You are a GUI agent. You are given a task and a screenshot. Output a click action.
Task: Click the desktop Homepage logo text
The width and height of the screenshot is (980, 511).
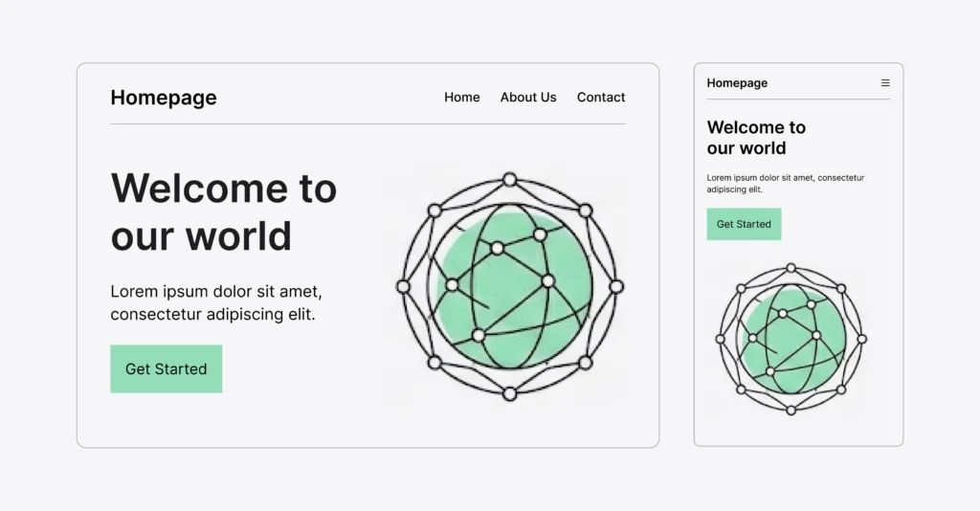164,98
